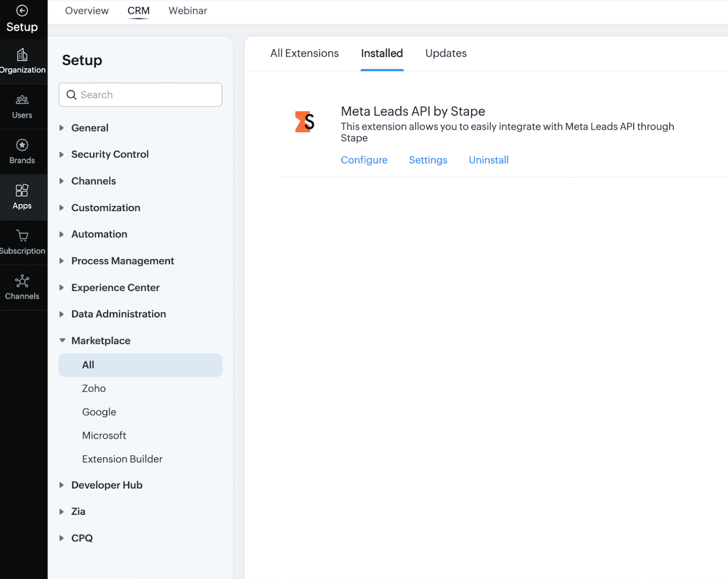Focus the Setup search field

(140, 95)
